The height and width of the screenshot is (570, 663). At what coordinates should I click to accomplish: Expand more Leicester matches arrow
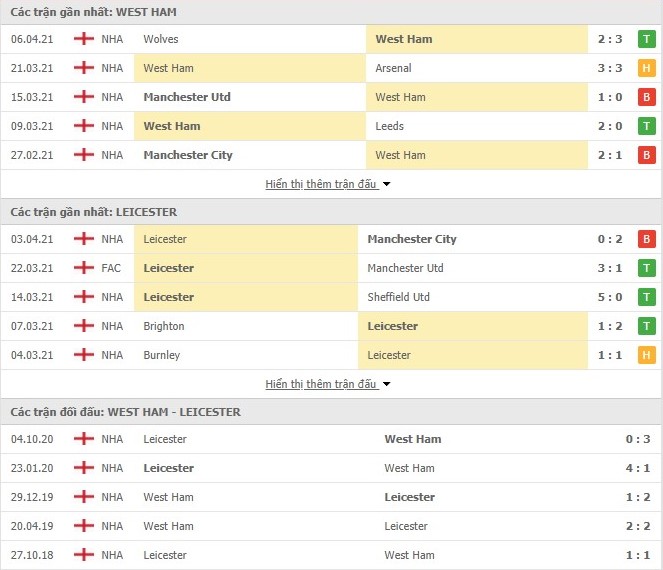(x=387, y=384)
